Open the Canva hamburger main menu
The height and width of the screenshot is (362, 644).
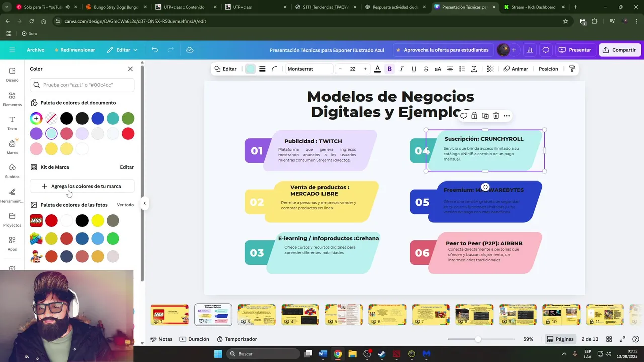pos(12,50)
